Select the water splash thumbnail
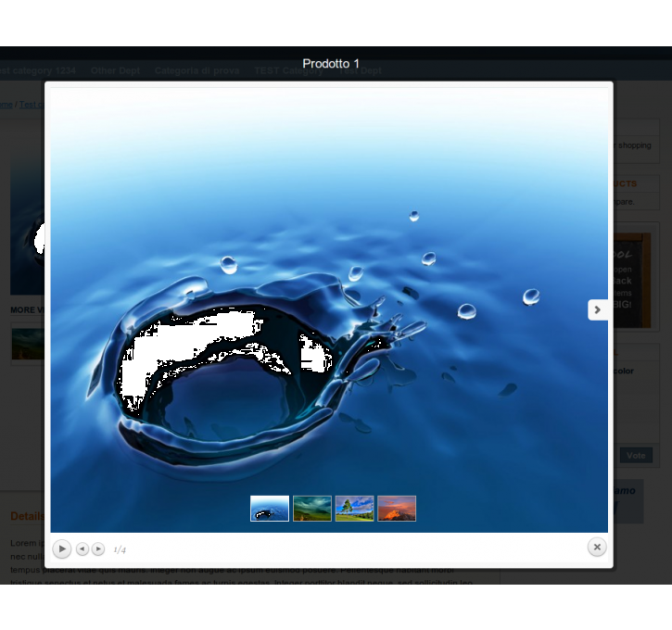Viewport: 672px width, 630px height. 270,509
